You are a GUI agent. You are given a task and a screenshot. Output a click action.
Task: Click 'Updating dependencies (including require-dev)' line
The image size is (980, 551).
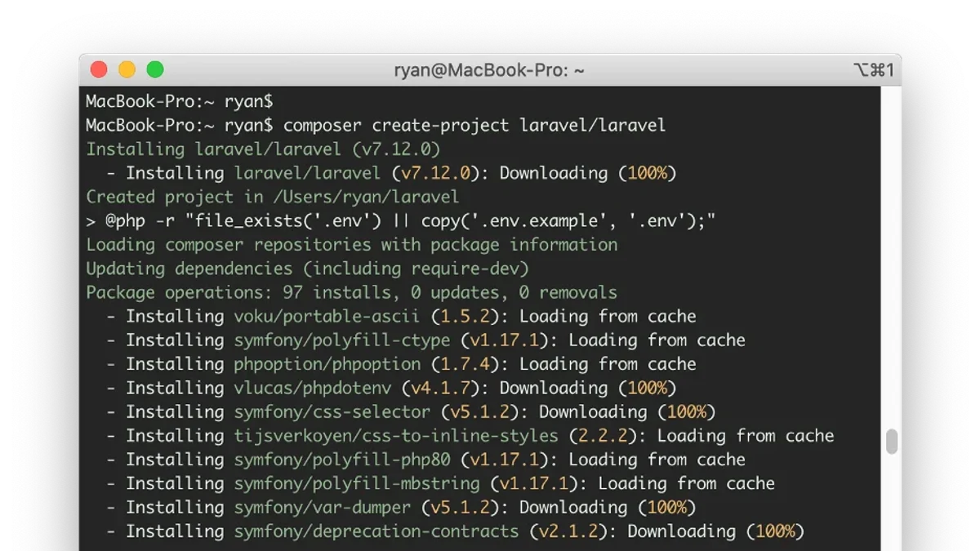click(x=308, y=269)
